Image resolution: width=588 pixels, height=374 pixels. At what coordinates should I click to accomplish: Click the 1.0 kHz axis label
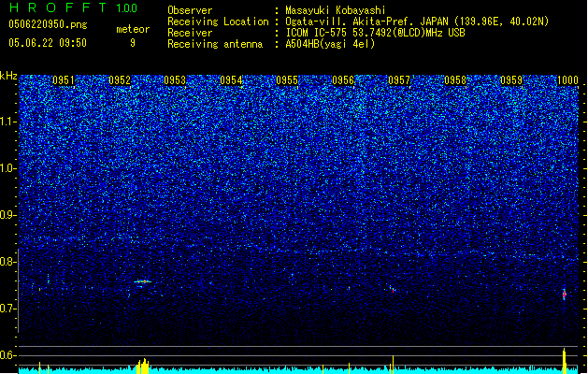pyautogui.click(x=8, y=168)
